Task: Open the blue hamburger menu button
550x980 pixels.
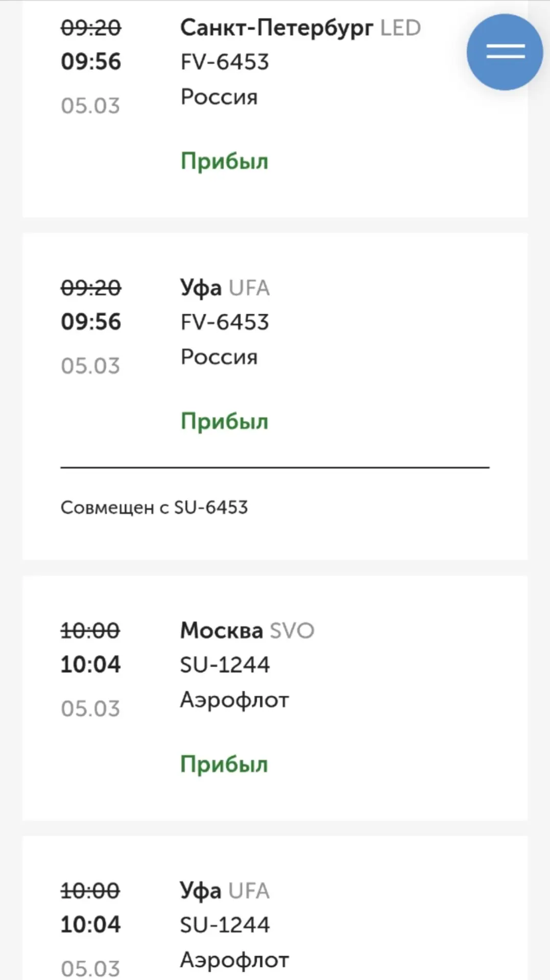Action: tap(505, 52)
